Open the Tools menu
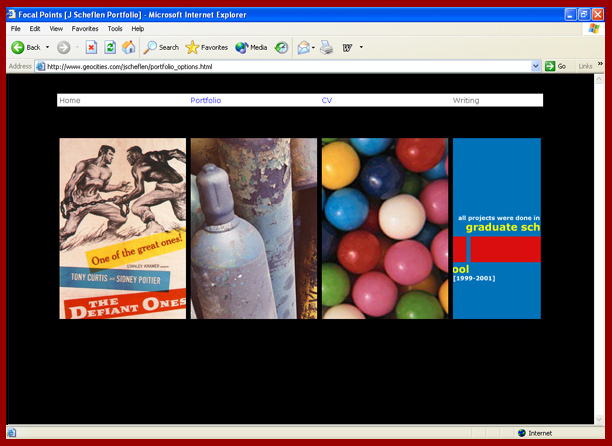The image size is (612, 446). tap(115, 29)
